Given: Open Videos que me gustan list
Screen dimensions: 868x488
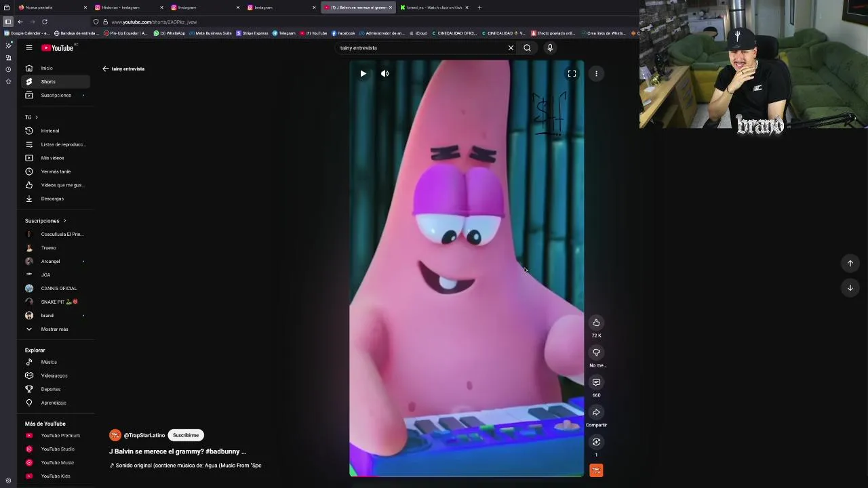Looking at the screenshot, I should coord(54,185).
